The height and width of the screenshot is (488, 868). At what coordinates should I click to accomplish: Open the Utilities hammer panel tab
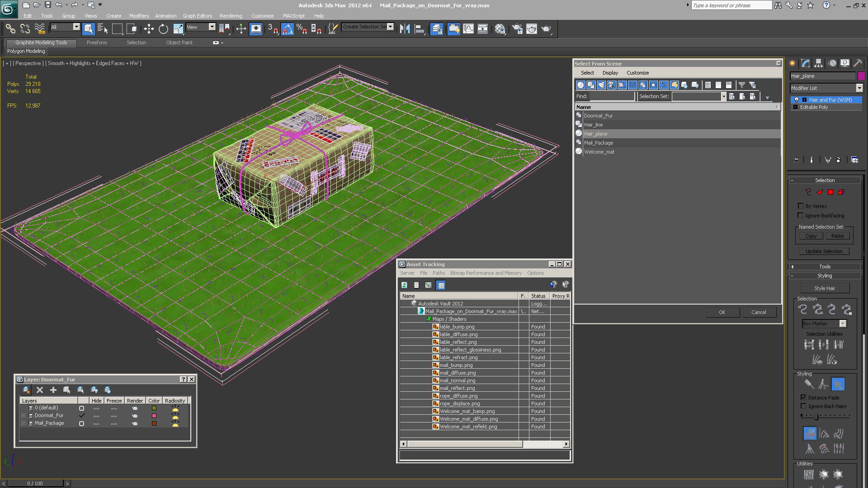click(858, 63)
